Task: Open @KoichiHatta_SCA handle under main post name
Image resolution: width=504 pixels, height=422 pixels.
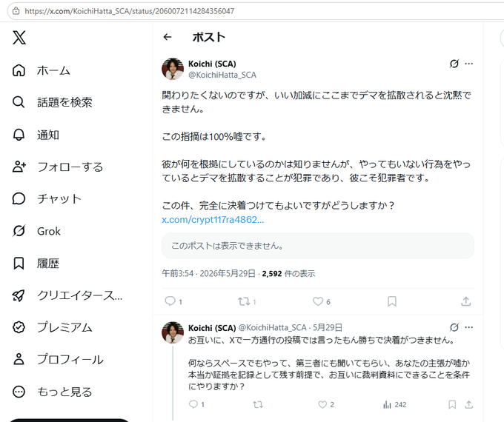Action: pos(222,75)
